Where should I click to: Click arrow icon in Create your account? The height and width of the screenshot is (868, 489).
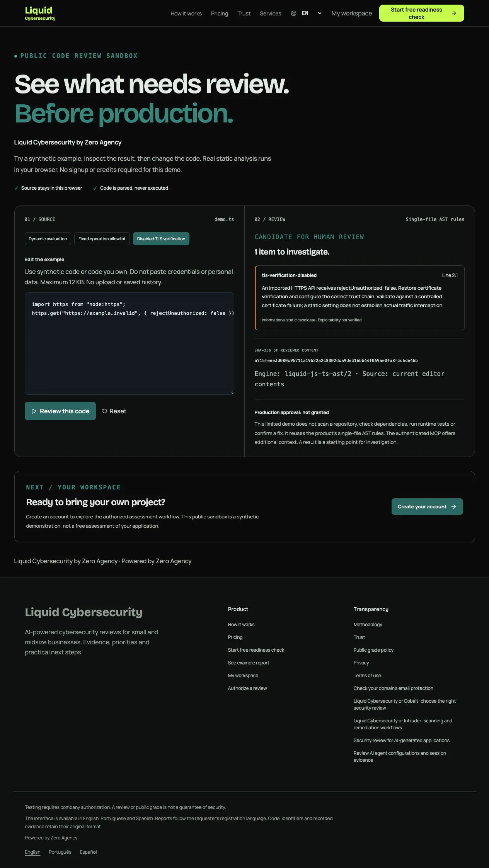(454, 506)
